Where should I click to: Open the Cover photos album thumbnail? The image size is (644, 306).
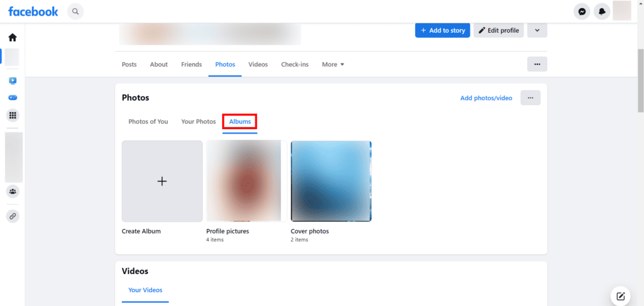point(331,181)
